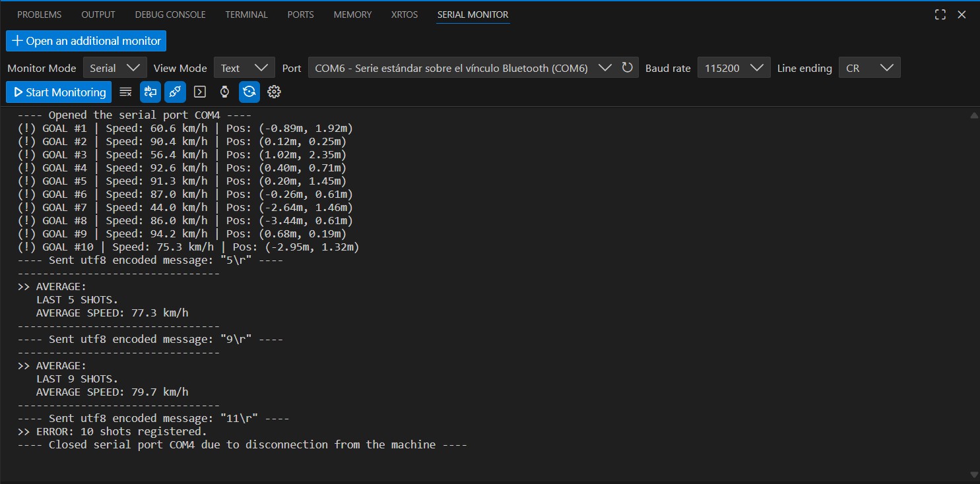Open the Monitor Mode dropdown
The width and height of the screenshot is (980, 484).
[115, 68]
